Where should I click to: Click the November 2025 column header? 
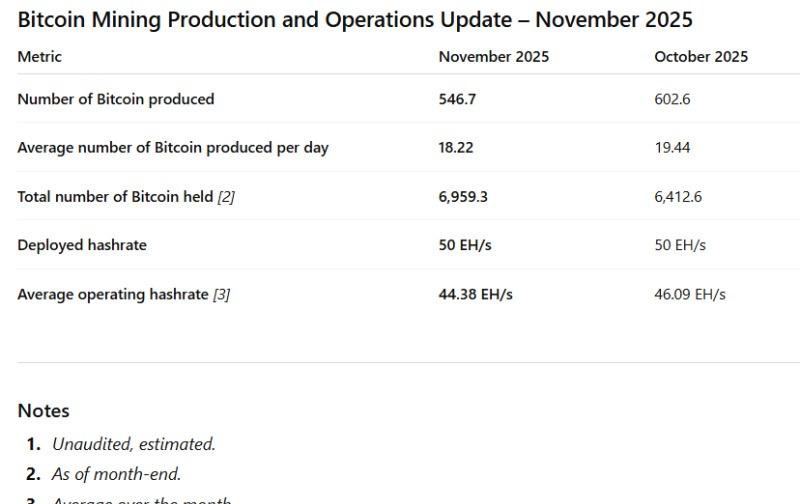(493, 57)
